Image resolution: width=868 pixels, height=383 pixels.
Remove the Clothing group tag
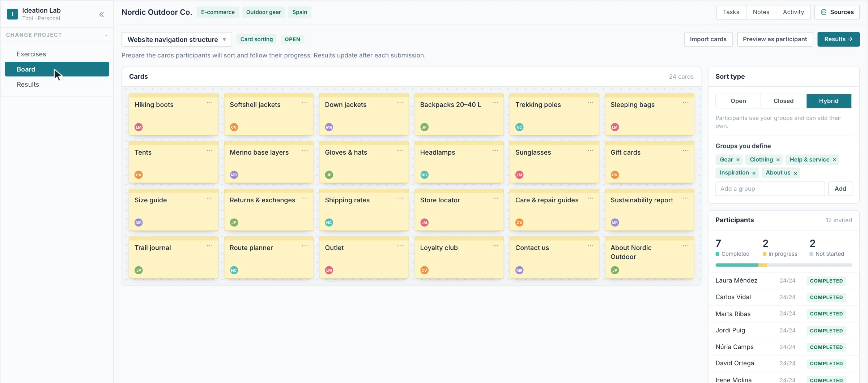[778, 160]
